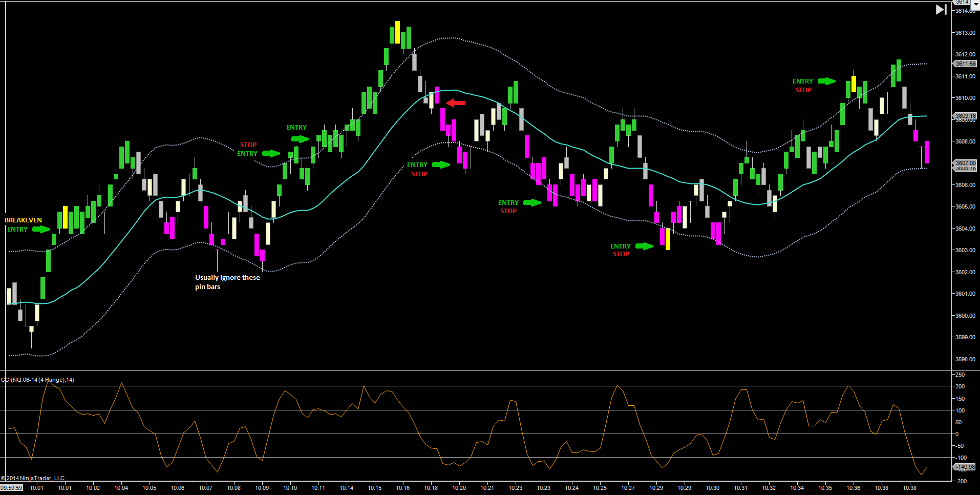Click the CCI(NQ 06-14 (4 Range),14) indicator label
The width and height of the screenshot is (980, 495).
38,380
